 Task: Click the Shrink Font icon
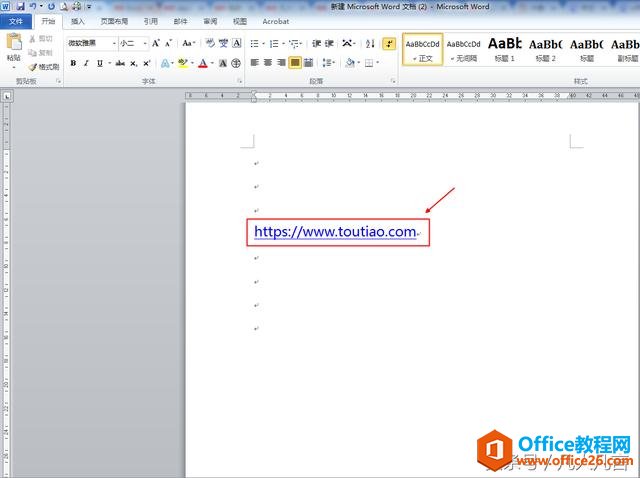click(x=169, y=43)
